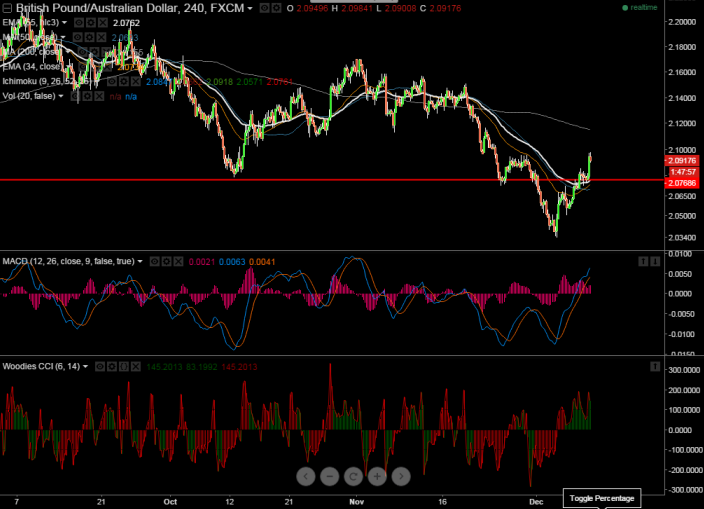
Task: Hide the Ichimoku indicator with its eye icon
Action: [x=112, y=81]
